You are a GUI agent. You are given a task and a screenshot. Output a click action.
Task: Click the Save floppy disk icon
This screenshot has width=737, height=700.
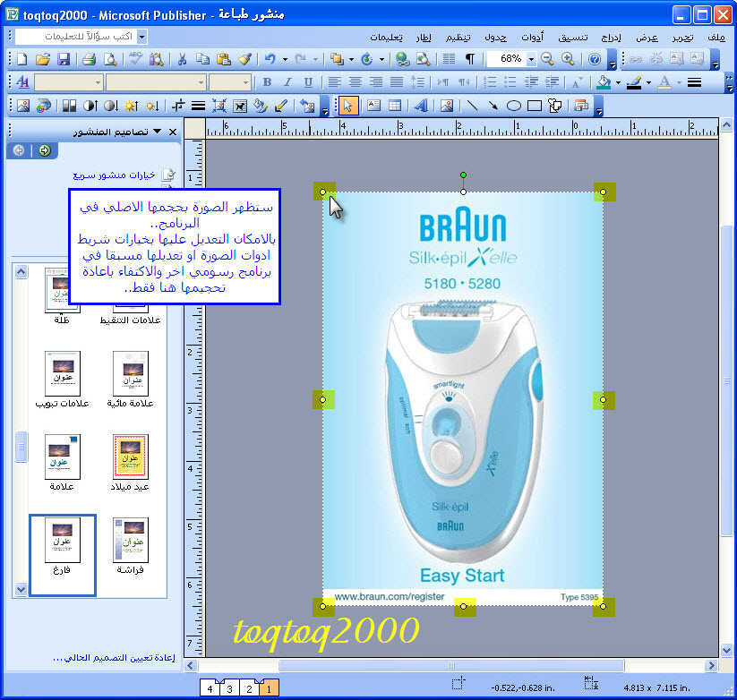pyautogui.click(x=64, y=59)
